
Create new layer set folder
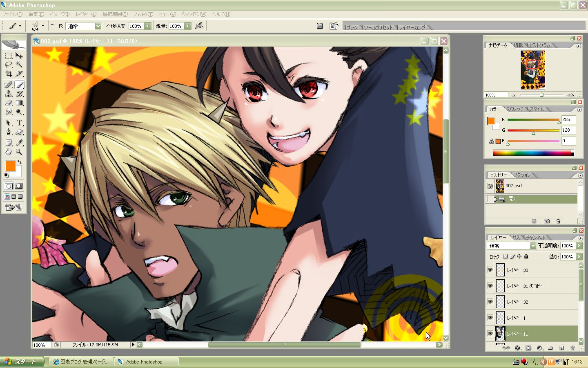(x=550, y=348)
